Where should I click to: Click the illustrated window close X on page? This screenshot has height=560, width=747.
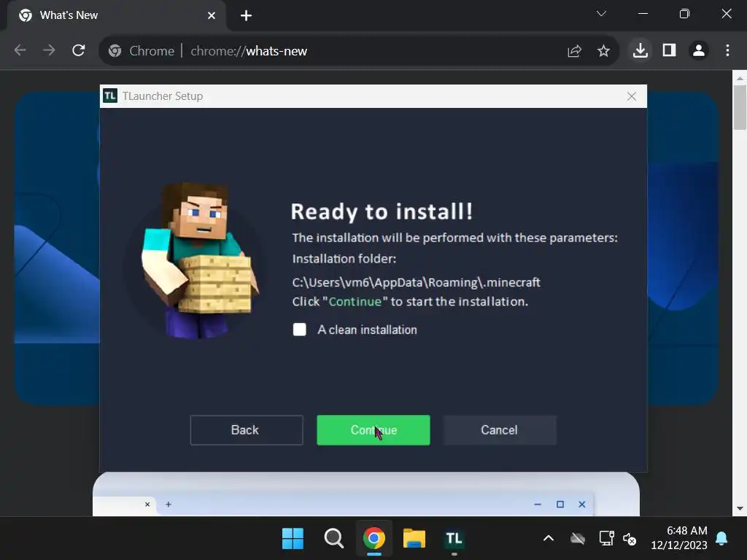pyautogui.click(x=581, y=505)
